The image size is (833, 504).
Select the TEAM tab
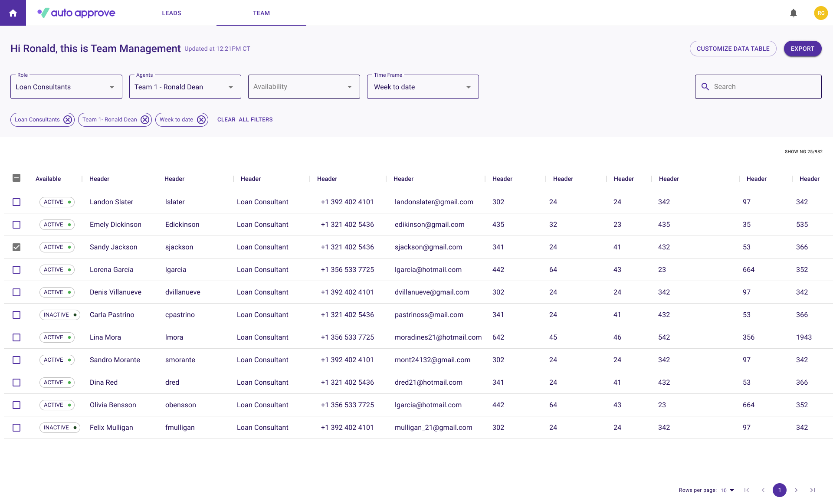point(261,13)
